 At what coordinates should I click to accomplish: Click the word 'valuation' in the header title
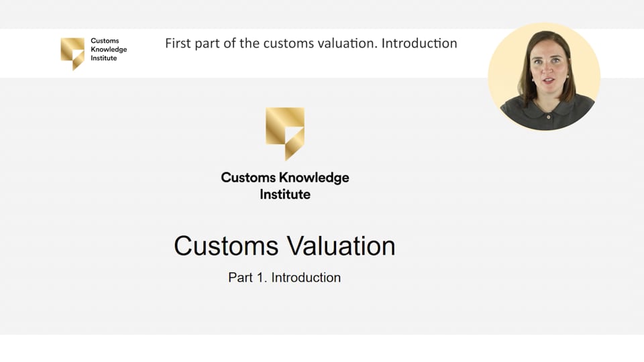(347, 43)
